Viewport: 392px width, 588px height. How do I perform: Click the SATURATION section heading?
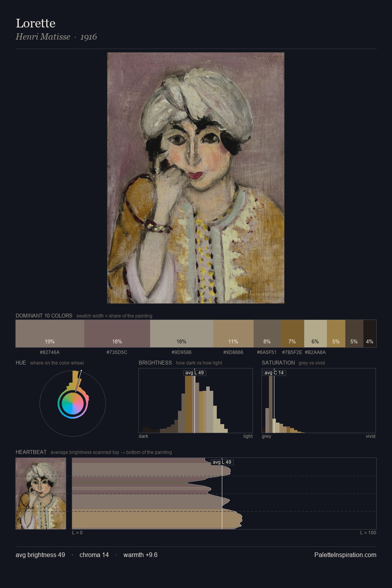coord(278,363)
